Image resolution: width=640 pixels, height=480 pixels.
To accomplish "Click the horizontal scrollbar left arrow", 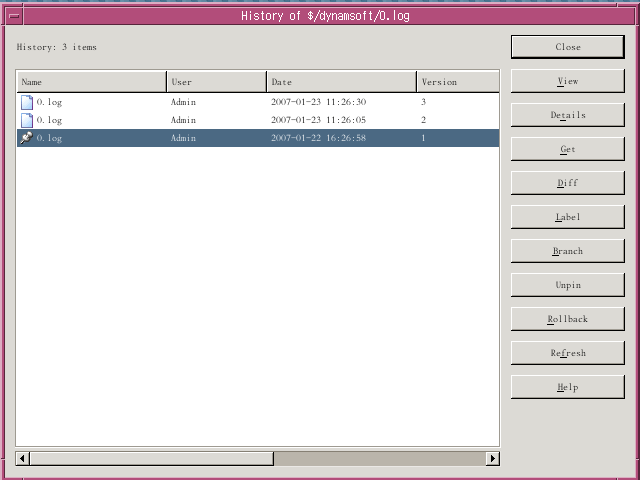I will pyautogui.click(x=24, y=458).
